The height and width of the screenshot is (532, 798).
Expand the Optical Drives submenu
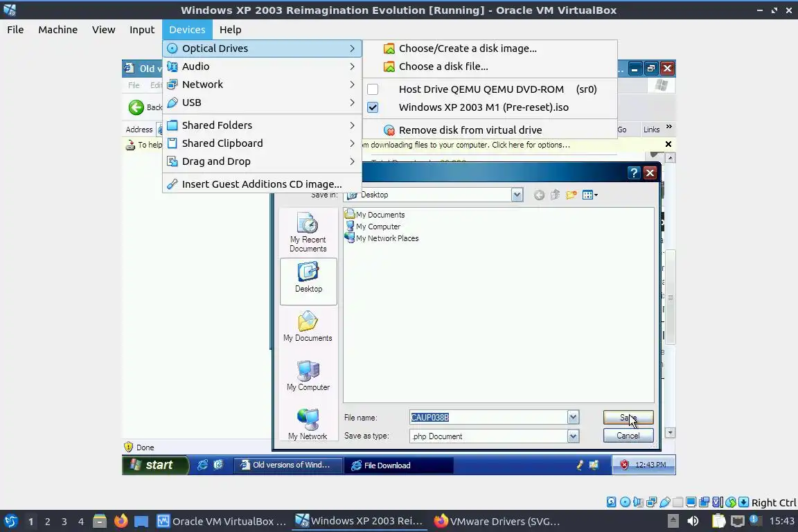pyautogui.click(x=262, y=48)
